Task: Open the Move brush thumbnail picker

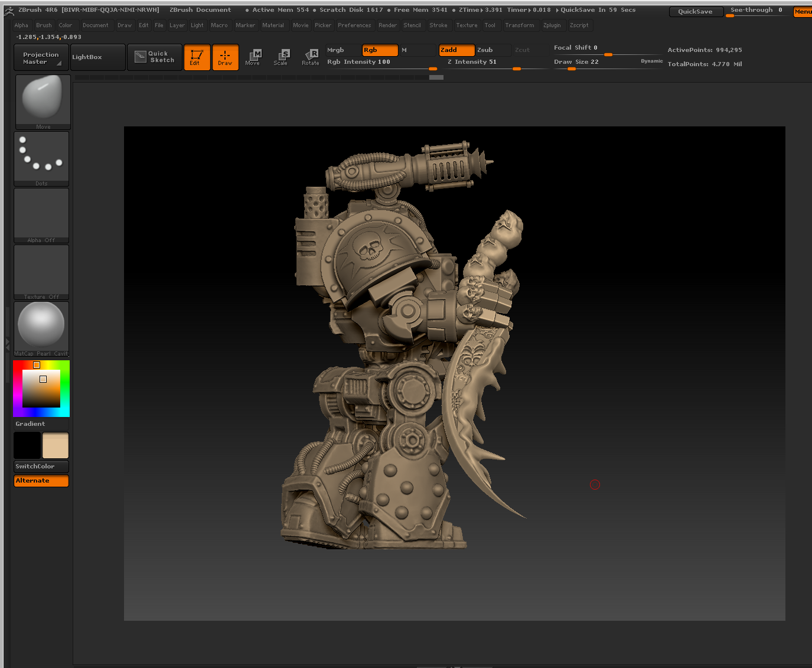Action: click(43, 100)
